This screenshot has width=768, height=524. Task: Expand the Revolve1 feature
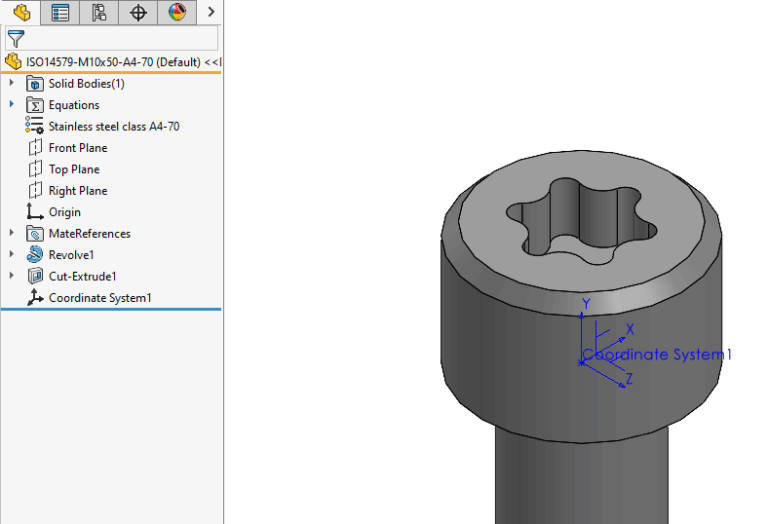(x=12, y=255)
